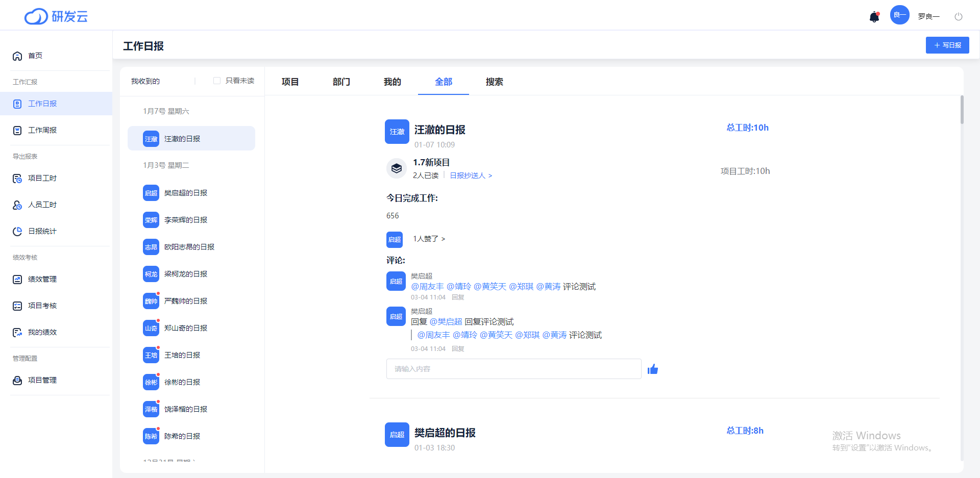
Task: Click 总工时:10h label
Action: tap(747, 128)
